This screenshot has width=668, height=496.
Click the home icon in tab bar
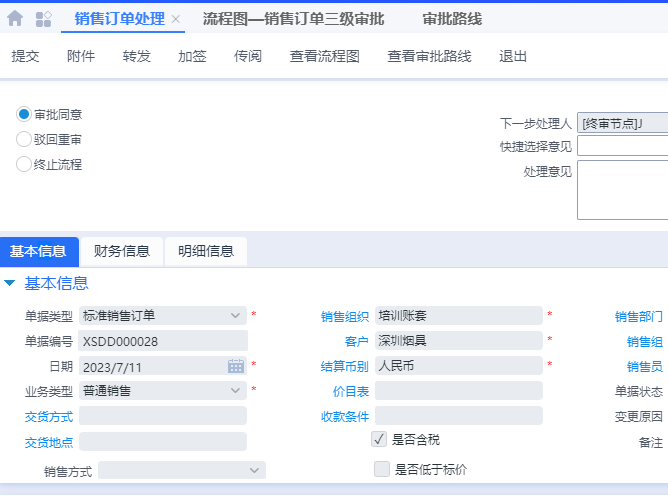click(x=15, y=19)
